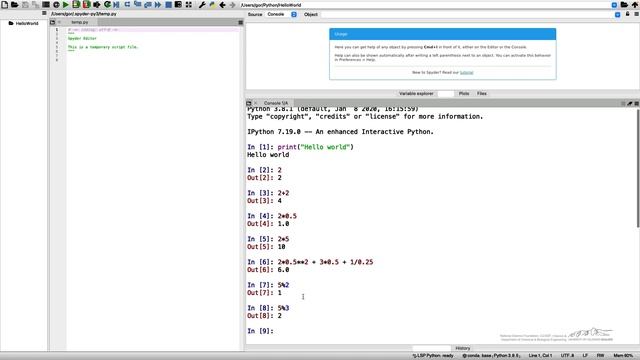This screenshot has width=640, height=360.
Task: Click the Out[6]: 6.0 console line
Action: [x=268, y=270]
